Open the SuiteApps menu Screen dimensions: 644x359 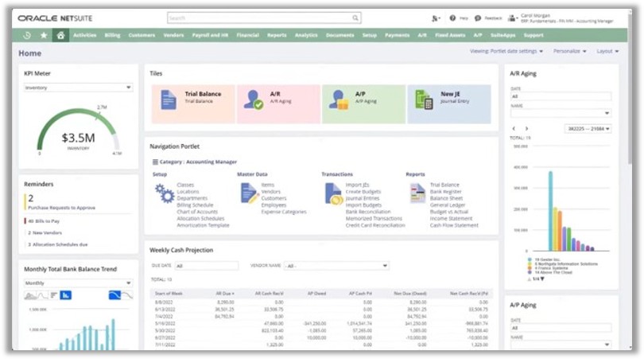pos(502,35)
